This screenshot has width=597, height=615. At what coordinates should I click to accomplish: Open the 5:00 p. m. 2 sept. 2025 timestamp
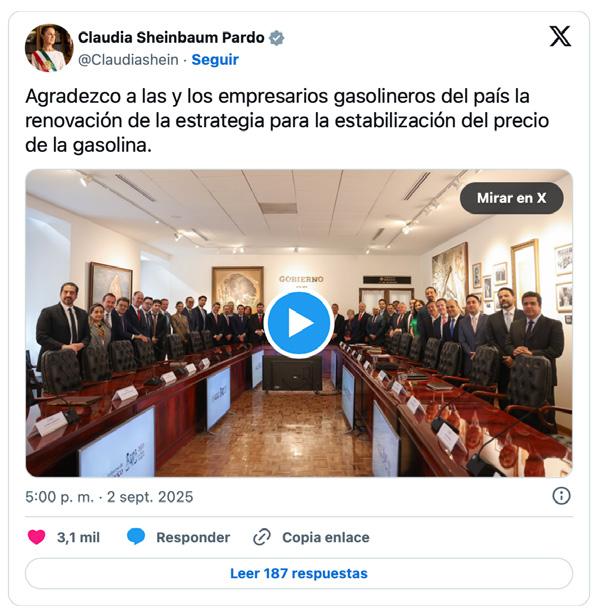coord(109,497)
